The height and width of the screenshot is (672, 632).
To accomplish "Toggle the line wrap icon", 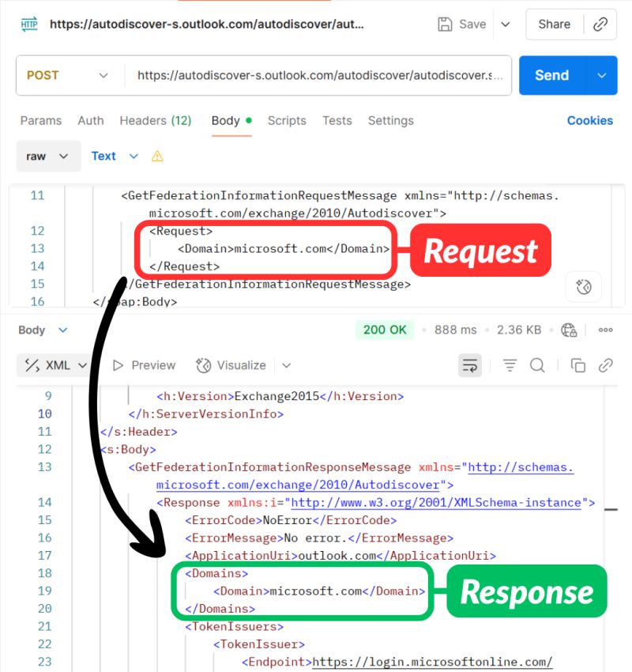I will pyautogui.click(x=470, y=365).
